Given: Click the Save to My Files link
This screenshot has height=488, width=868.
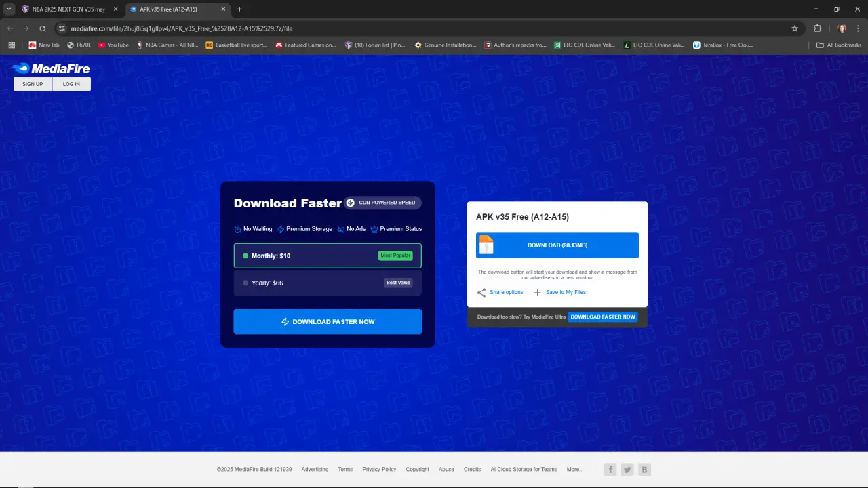Looking at the screenshot, I should [x=566, y=293].
